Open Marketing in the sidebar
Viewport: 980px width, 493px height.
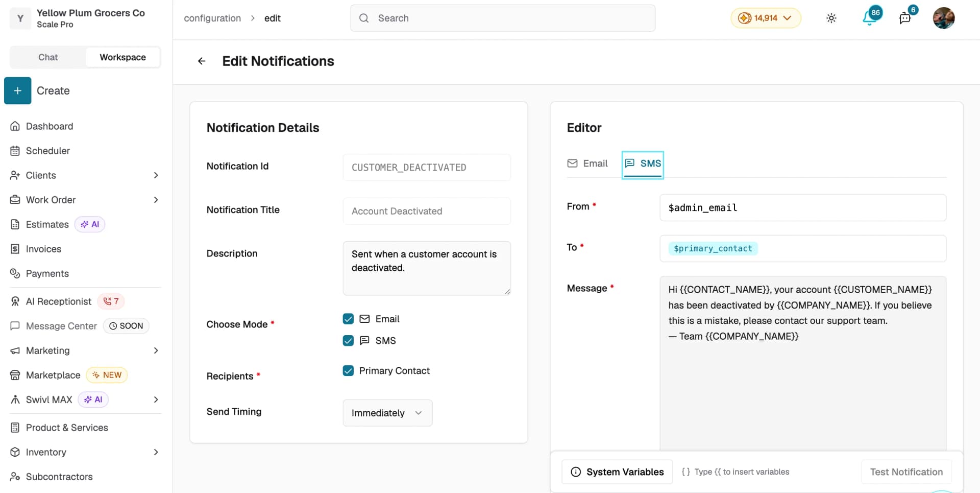click(47, 350)
